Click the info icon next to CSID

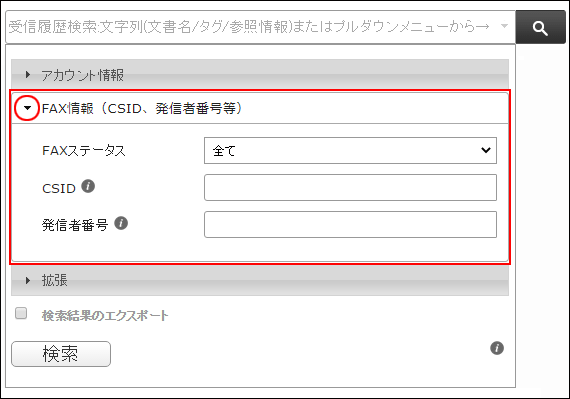pyautogui.click(x=88, y=186)
